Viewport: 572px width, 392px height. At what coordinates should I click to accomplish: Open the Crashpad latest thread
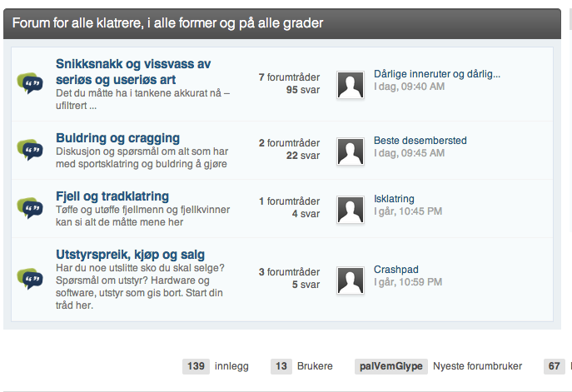(396, 270)
